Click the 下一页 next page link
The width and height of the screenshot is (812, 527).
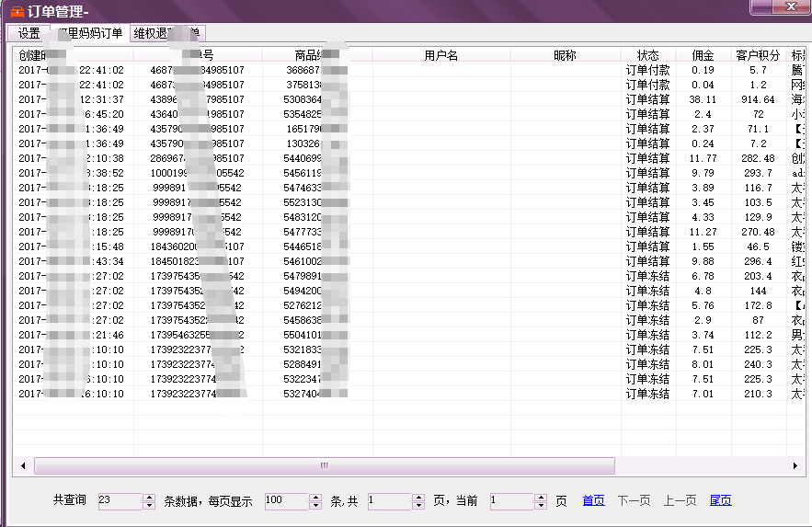[635, 500]
